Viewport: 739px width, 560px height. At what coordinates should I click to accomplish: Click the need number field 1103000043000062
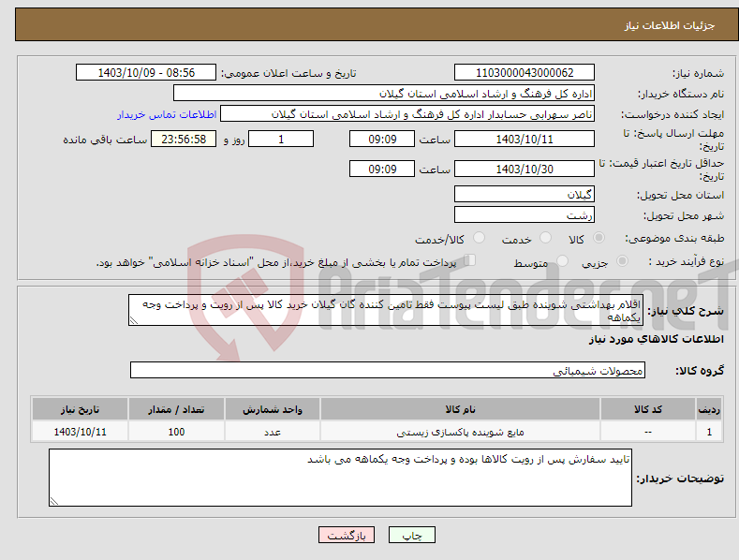(x=525, y=73)
